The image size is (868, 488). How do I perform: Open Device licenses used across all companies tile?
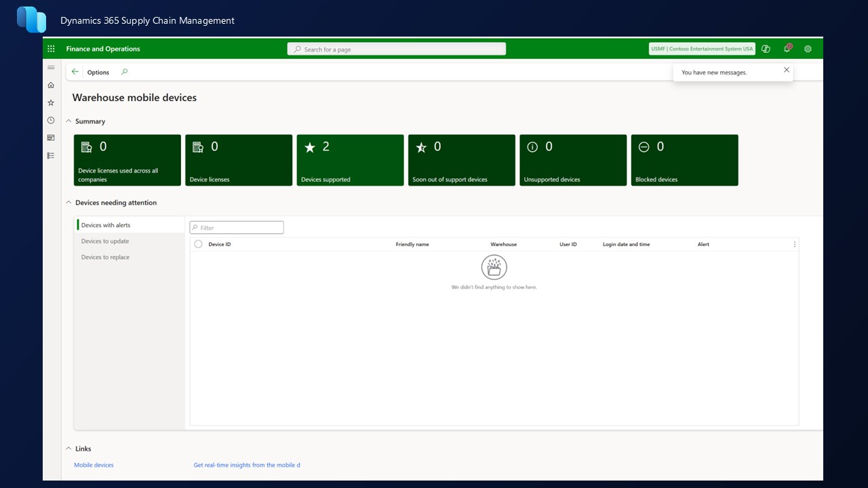pos(127,160)
